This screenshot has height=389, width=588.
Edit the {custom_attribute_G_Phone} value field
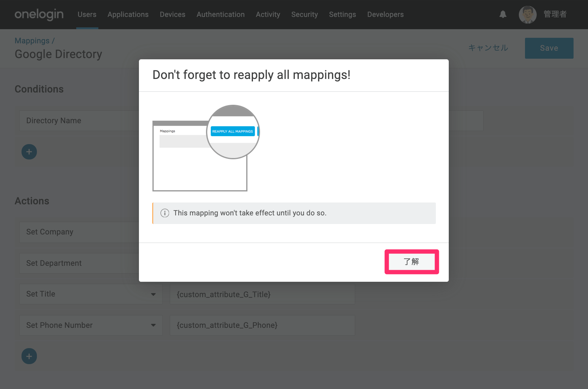(x=262, y=325)
